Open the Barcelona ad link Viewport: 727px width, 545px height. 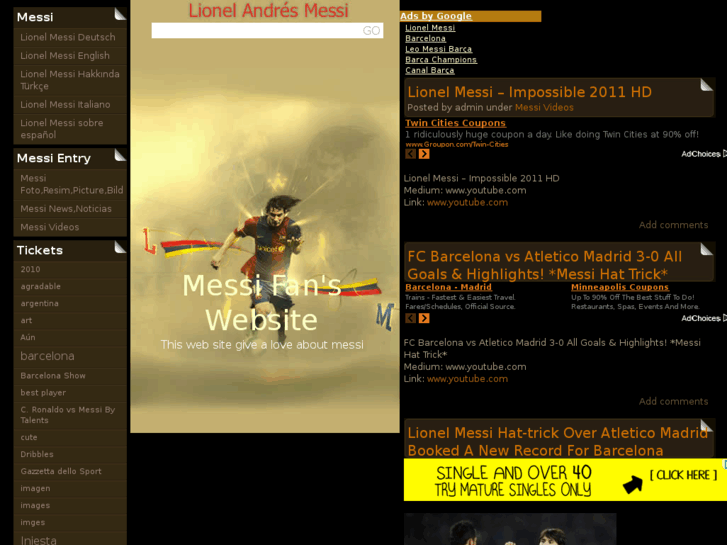pos(425,38)
